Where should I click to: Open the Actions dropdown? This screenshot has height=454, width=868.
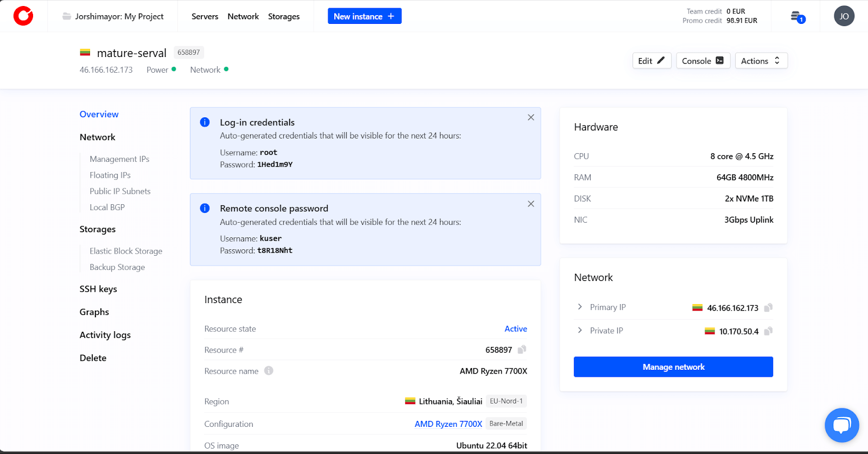coord(761,61)
